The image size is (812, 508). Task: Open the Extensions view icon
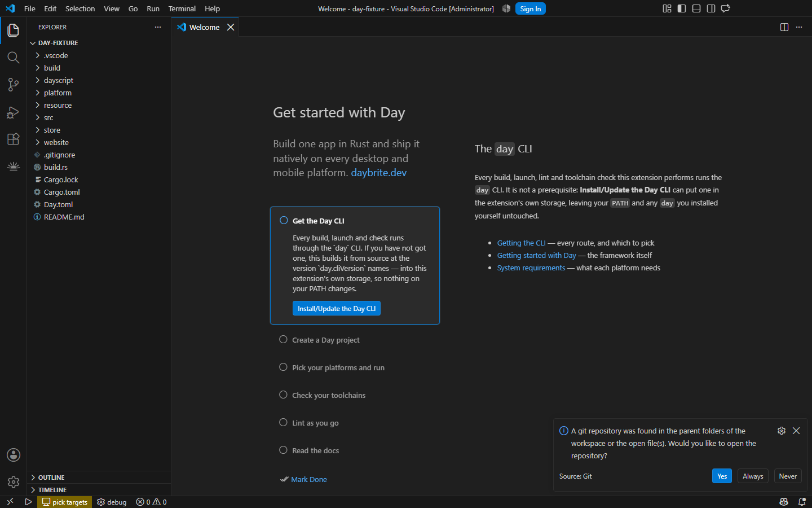13,139
